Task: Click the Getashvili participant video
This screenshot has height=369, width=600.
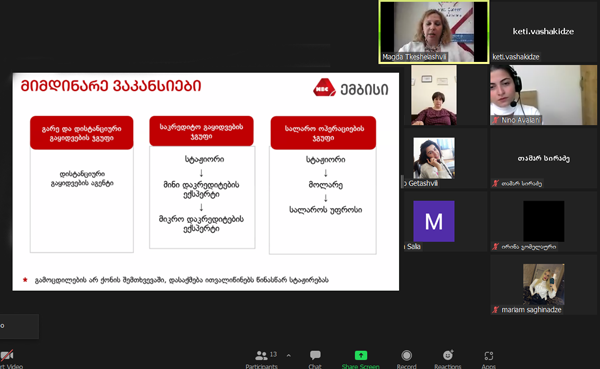Action: pos(434,158)
